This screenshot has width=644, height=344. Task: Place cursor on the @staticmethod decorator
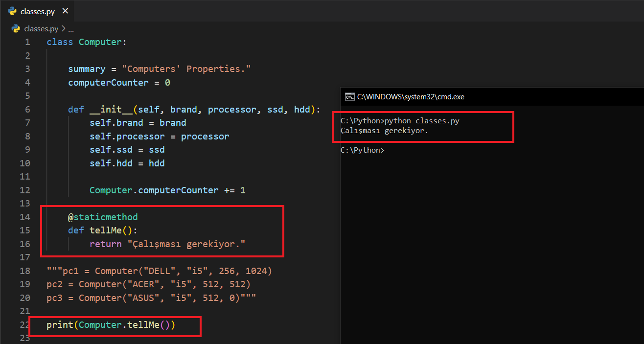click(103, 217)
